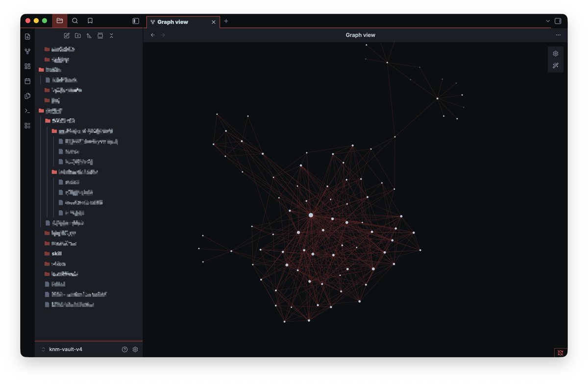Navigate forward in Graph view
The height and width of the screenshot is (384, 588).
click(163, 35)
